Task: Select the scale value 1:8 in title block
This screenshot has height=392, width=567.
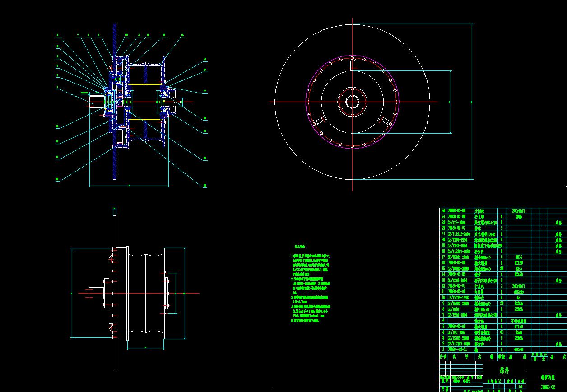Action: 521,387
